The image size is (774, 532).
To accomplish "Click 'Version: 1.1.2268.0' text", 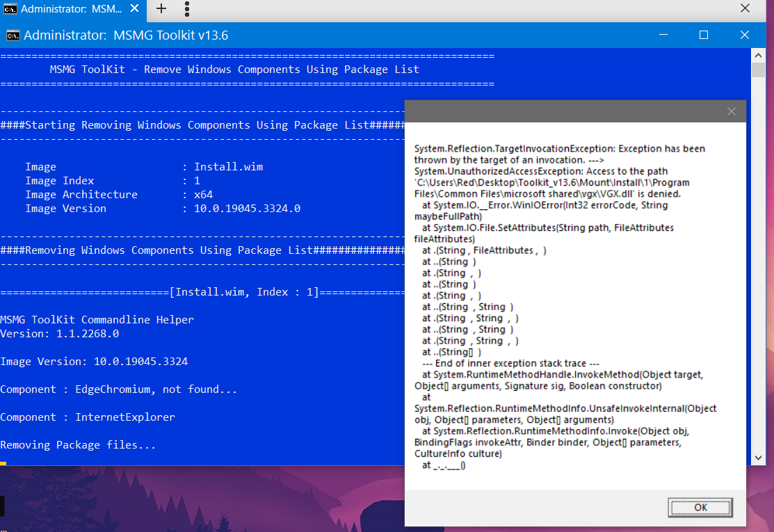I will [x=59, y=334].
